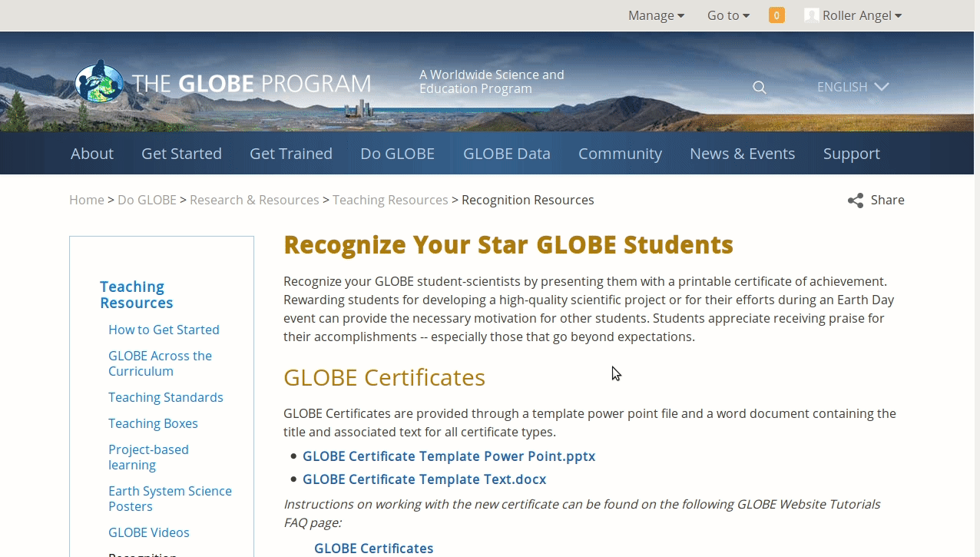
Task: Open GLOBE Certificate Template Text.docx link
Action: point(424,479)
